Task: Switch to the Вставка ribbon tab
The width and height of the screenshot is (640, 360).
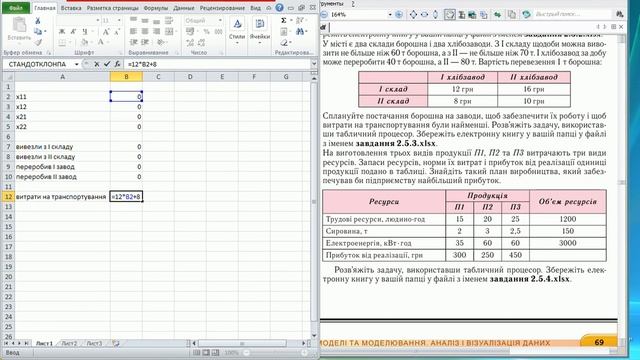Action: 71,8
